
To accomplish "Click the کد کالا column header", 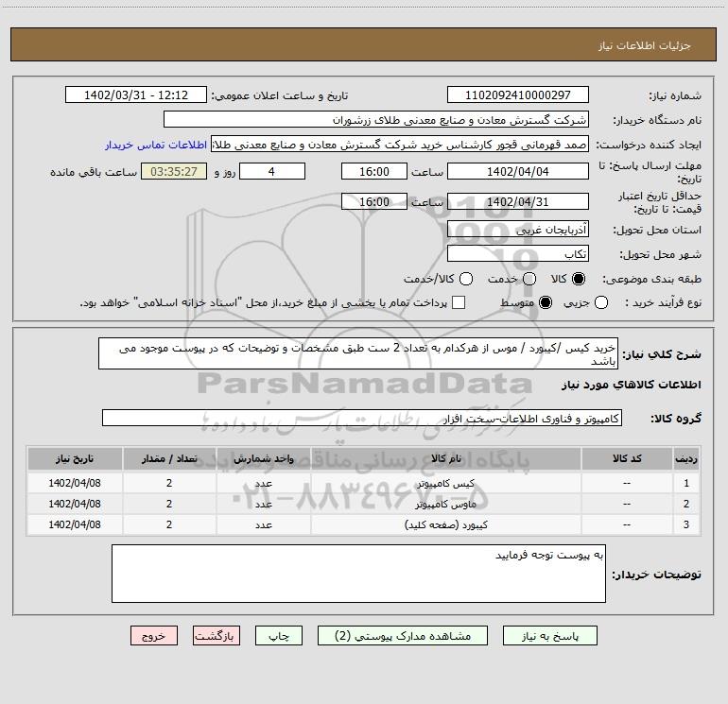I will (627, 458).
